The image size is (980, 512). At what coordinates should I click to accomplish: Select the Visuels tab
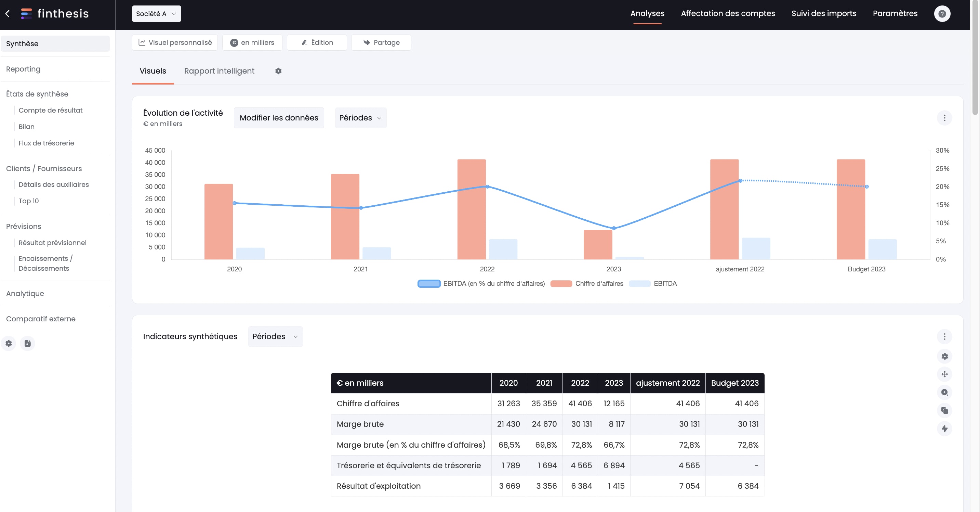tap(152, 72)
